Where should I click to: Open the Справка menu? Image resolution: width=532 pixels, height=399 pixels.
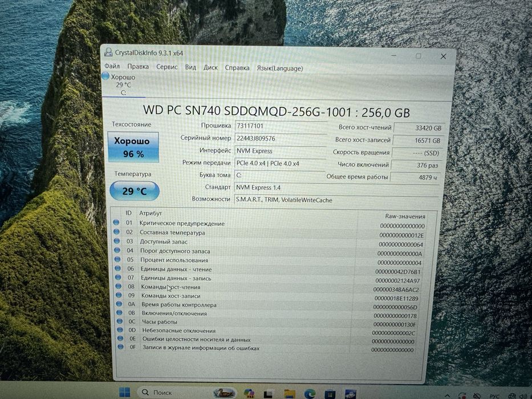pyautogui.click(x=237, y=68)
